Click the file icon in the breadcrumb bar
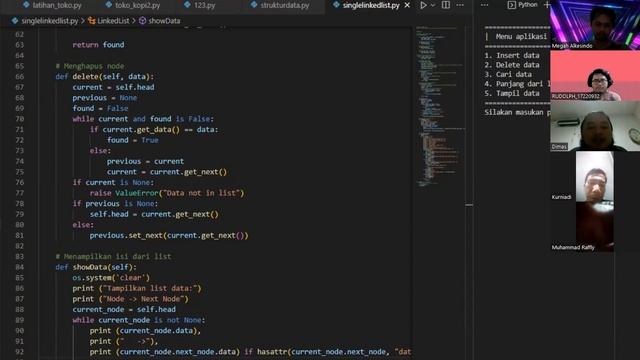 [15, 20]
